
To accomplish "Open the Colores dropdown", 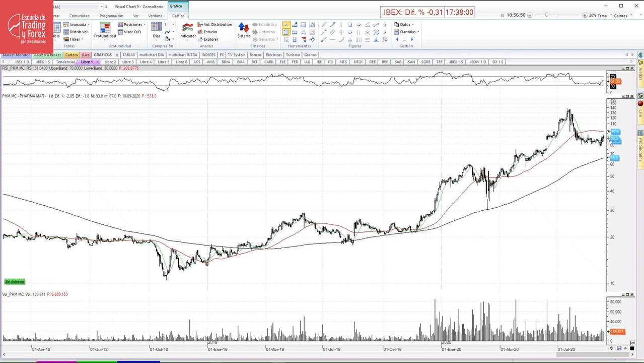I will (622, 16).
